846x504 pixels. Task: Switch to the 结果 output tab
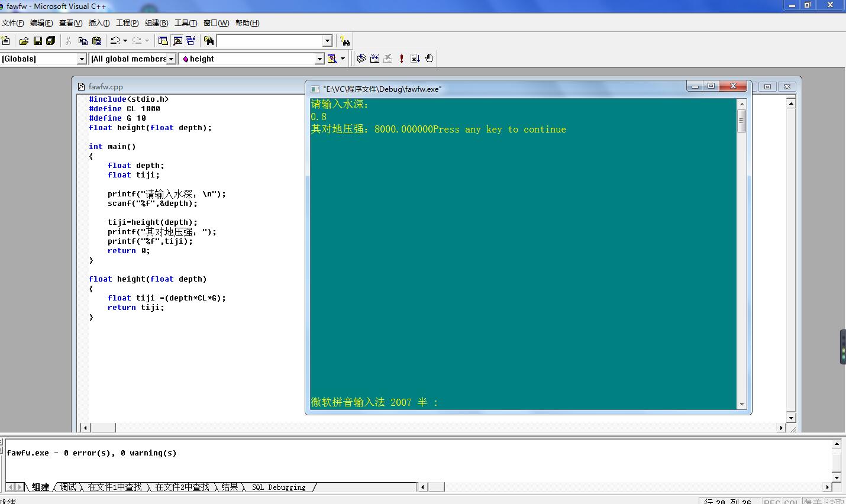coord(230,487)
